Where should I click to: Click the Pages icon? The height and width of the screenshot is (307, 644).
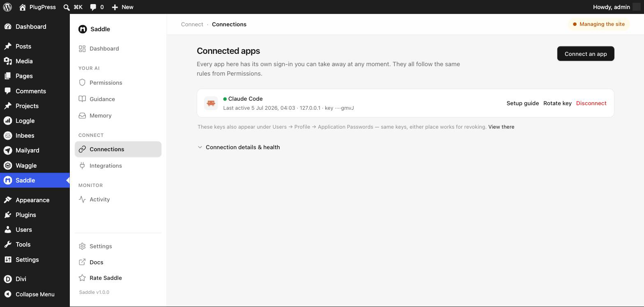coord(8,76)
